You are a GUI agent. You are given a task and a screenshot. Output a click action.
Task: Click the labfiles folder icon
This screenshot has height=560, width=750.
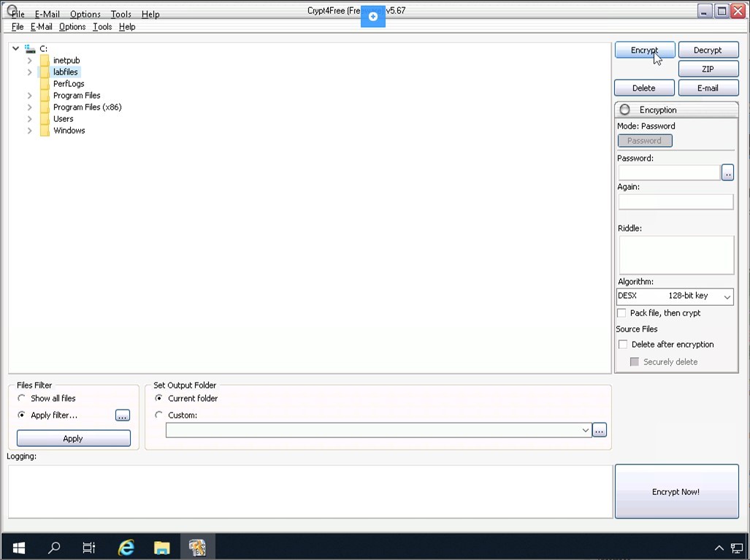(x=45, y=72)
